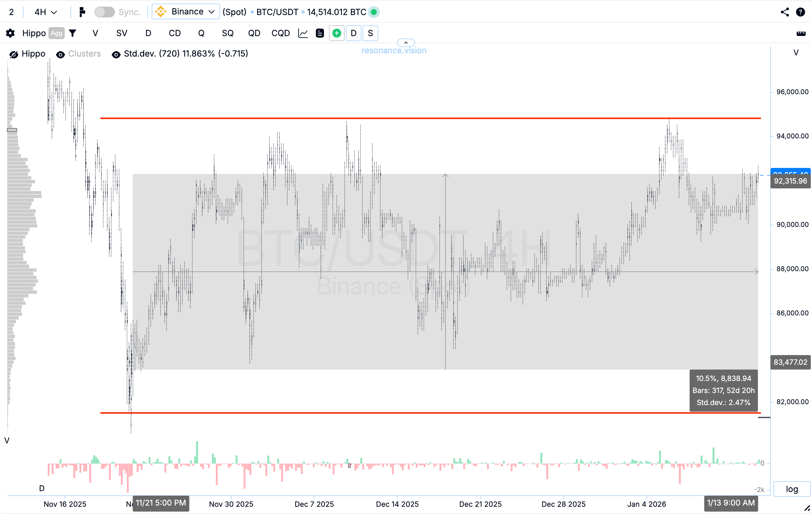The height and width of the screenshot is (514, 812).
Task: Click the log scale button
Action: [x=792, y=489]
